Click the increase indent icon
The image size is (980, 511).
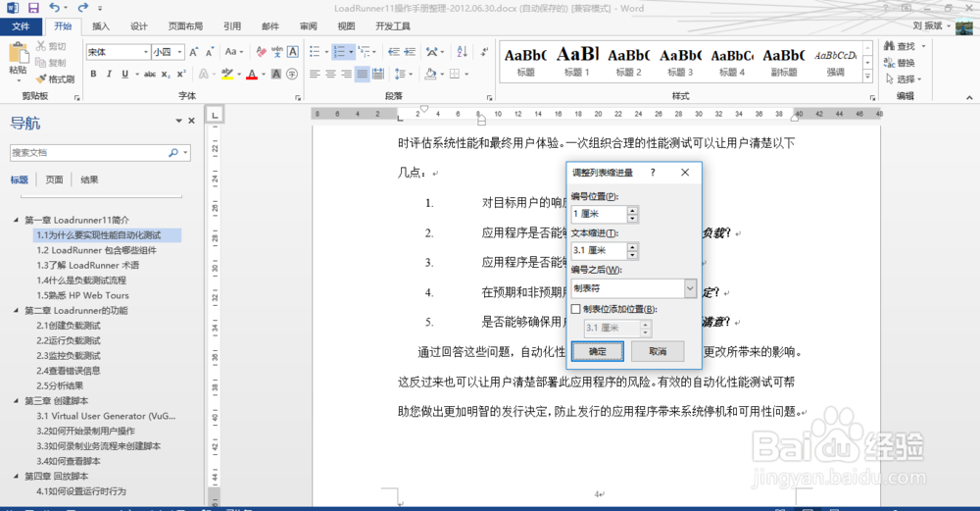click(410, 52)
